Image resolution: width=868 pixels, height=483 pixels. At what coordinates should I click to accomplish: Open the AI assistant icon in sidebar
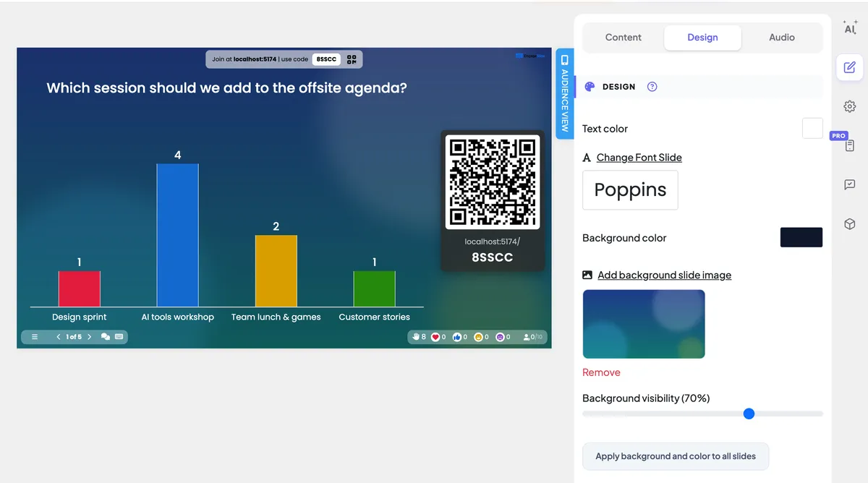point(850,28)
